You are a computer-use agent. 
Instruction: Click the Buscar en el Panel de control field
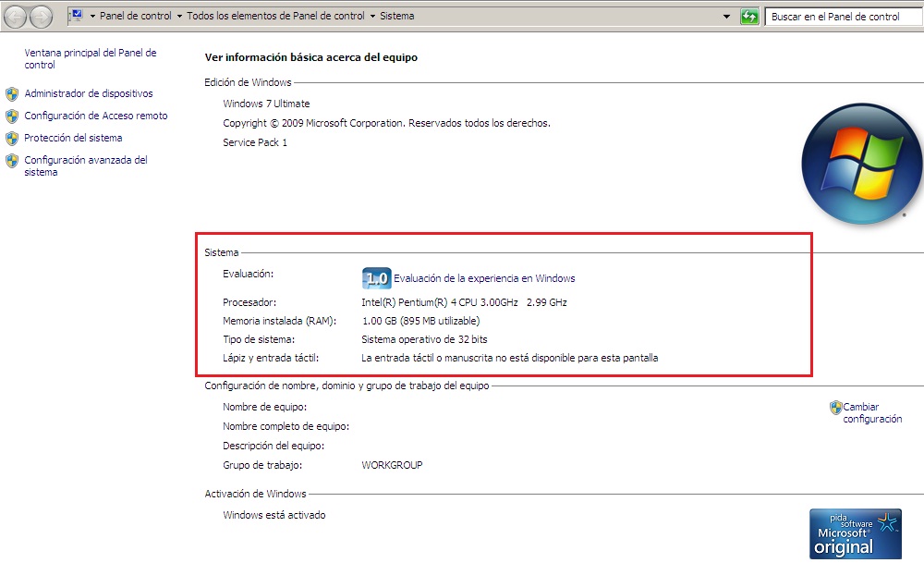(841, 17)
